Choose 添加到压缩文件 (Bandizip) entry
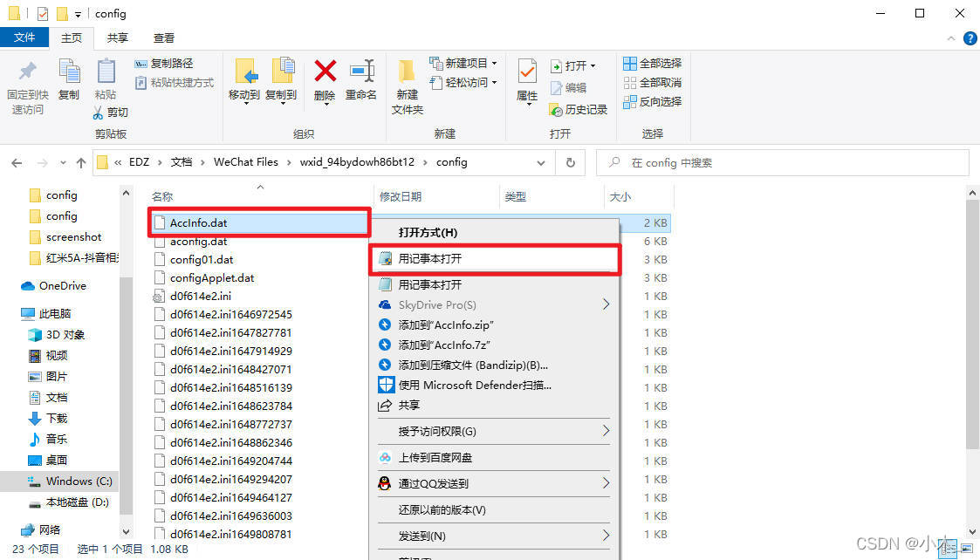The height and width of the screenshot is (560, 980). tap(494, 365)
